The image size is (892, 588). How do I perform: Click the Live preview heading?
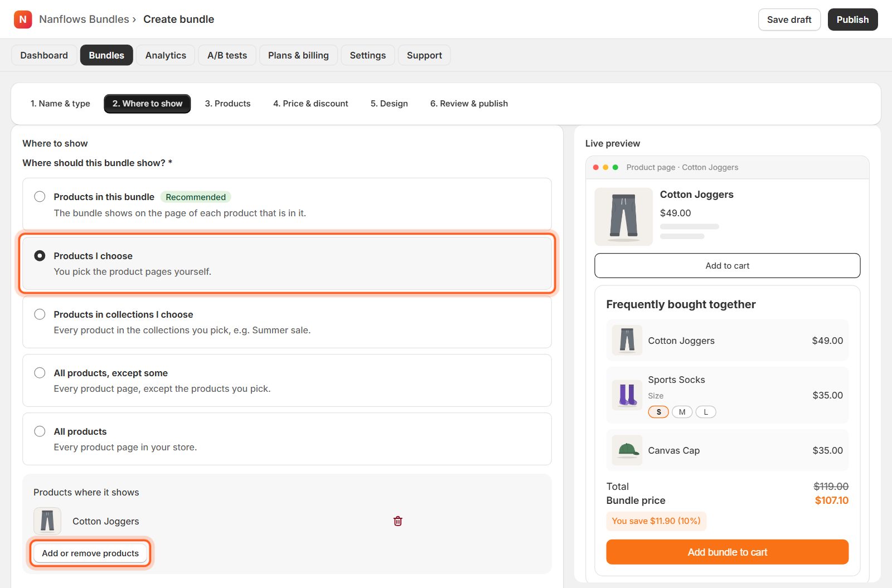coord(613,143)
